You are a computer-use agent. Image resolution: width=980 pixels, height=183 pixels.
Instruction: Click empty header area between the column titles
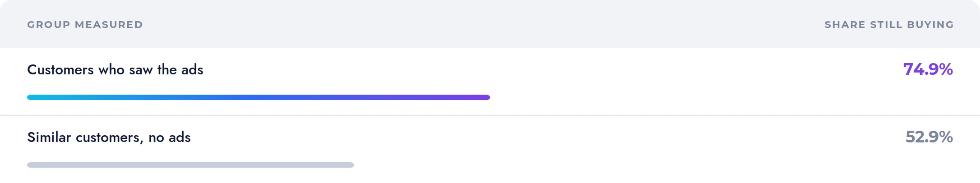pyautogui.click(x=483, y=25)
